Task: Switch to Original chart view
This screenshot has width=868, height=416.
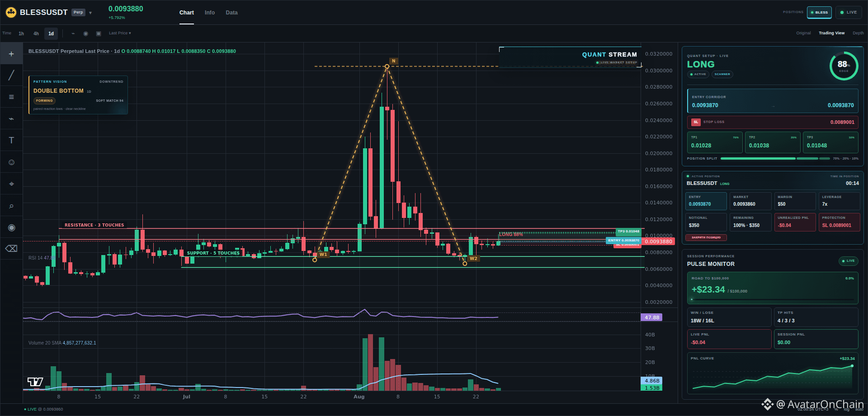Action: point(803,33)
